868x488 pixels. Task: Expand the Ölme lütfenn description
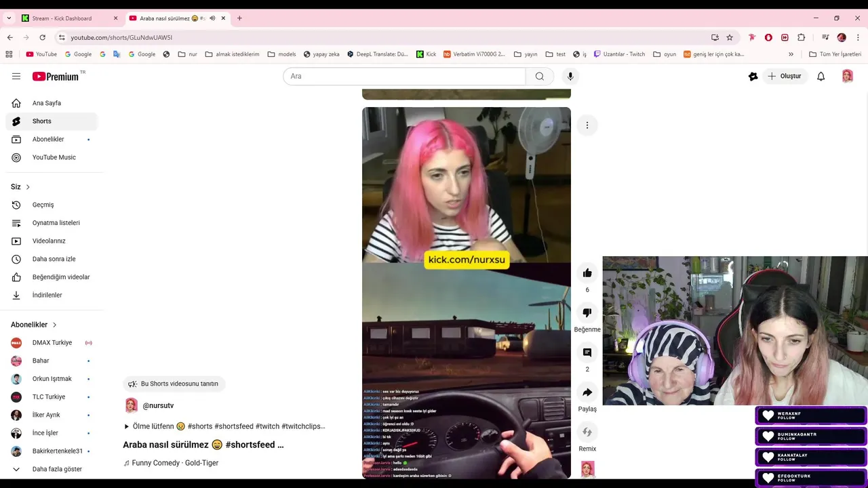224,426
